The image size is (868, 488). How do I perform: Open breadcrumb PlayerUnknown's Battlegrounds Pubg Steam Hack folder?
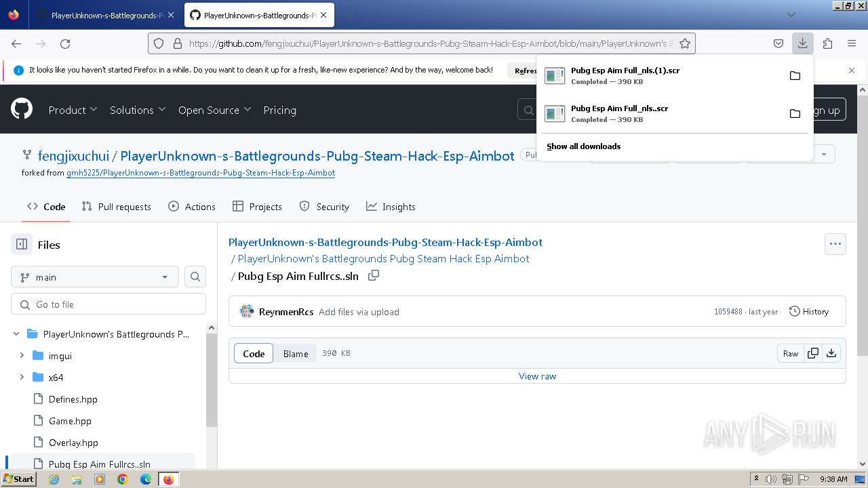tap(383, 258)
